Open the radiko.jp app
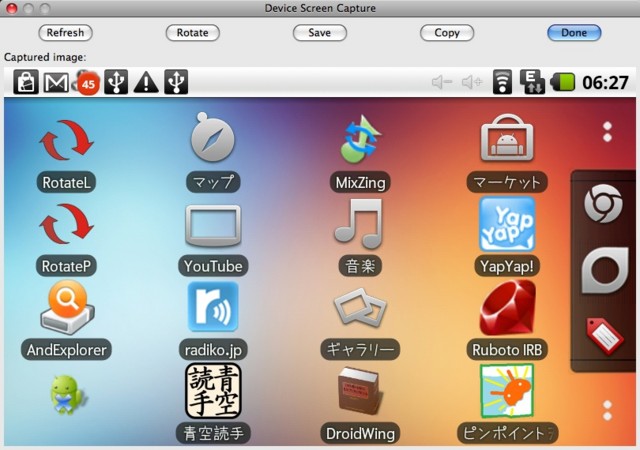The height and width of the screenshot is (450, 640). tap(213, 307)
